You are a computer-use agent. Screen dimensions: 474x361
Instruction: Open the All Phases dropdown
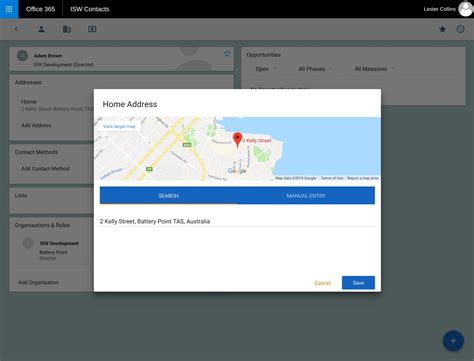pyautogui.click(x=316, y=69)
